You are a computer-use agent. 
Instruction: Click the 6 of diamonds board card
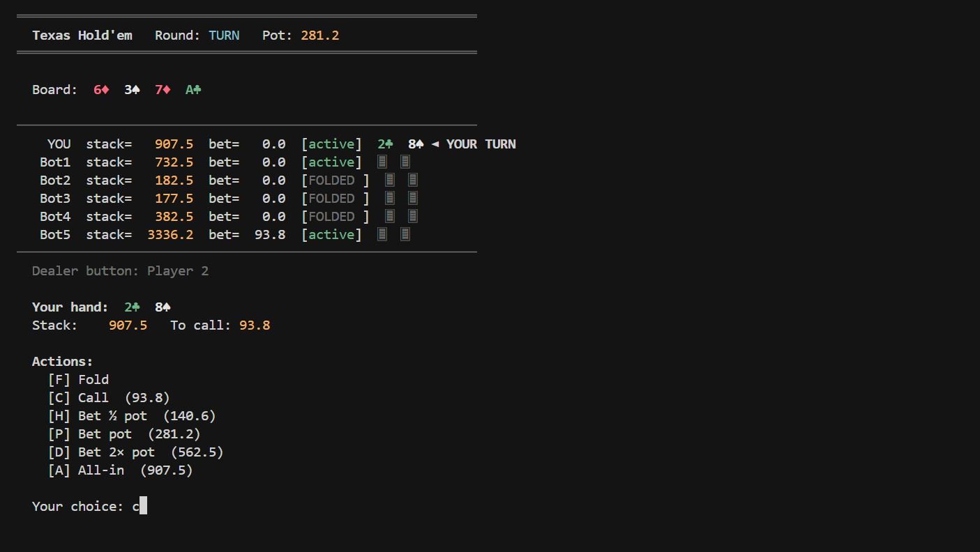(x=101, y=90)
